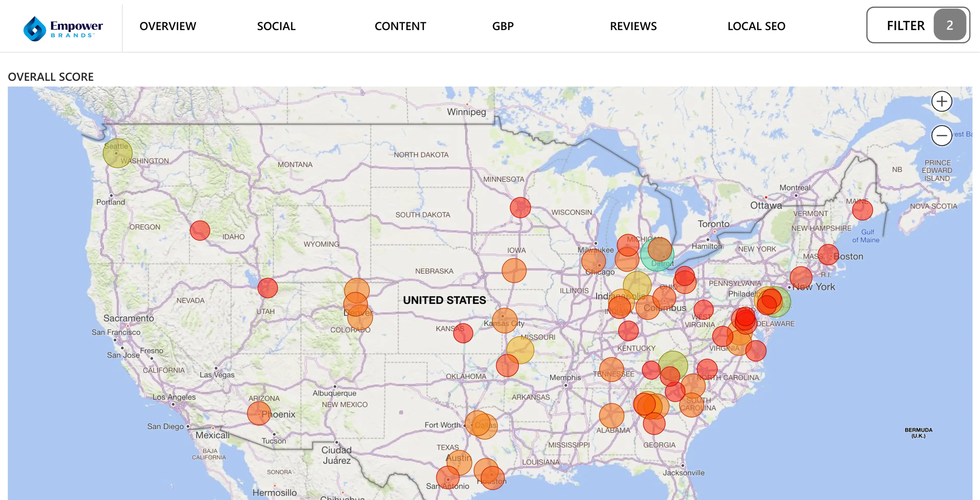980x500 pixels.
Task: Click the Ottawa city label
Action: 766,205
